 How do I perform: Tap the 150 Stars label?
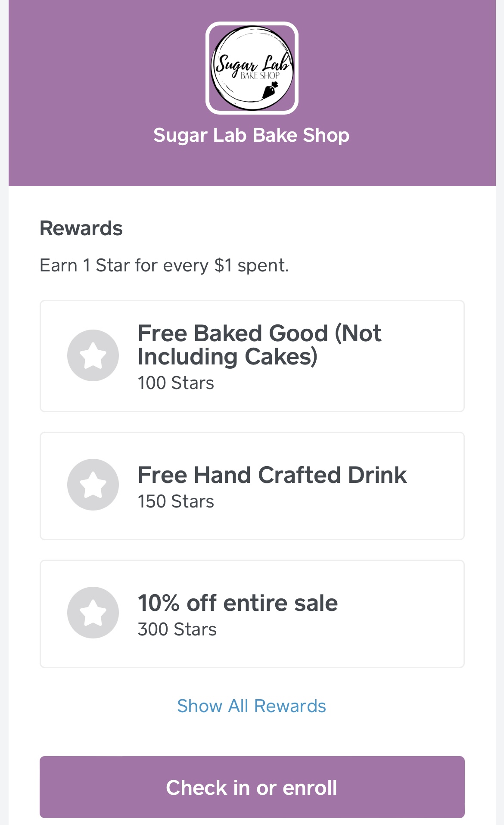tap(176, 501)
